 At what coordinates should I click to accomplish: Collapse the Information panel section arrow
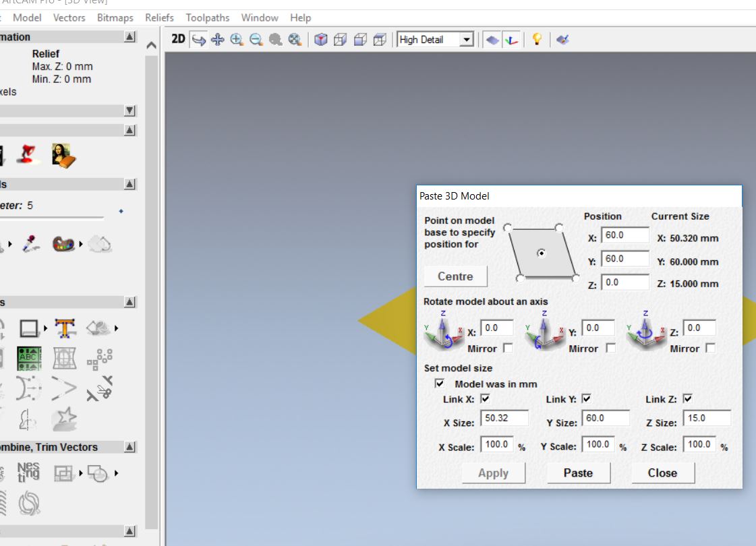click(129, 36)
